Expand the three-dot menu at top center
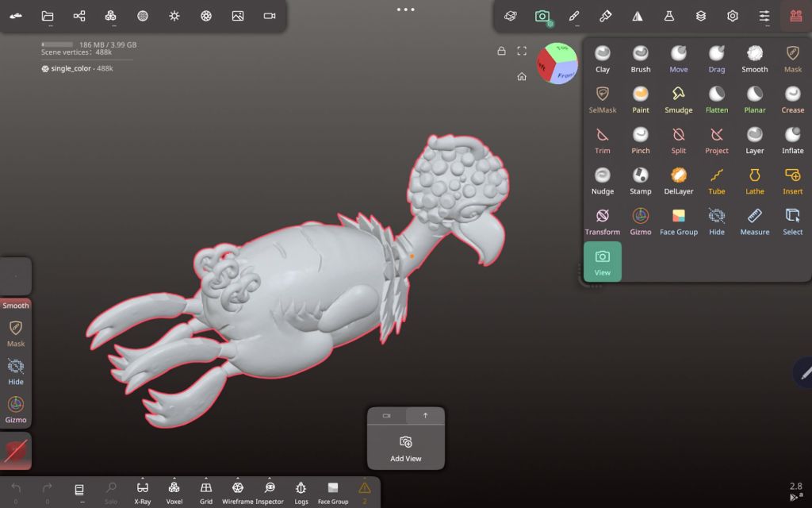The width and height of the screenshot is (812, 508). click(x=405, y=10)
